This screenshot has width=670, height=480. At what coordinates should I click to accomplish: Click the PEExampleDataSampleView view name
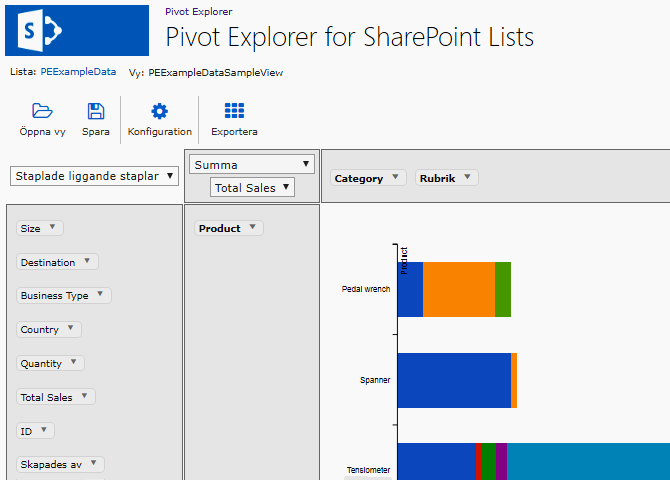(x=216, y=73)
